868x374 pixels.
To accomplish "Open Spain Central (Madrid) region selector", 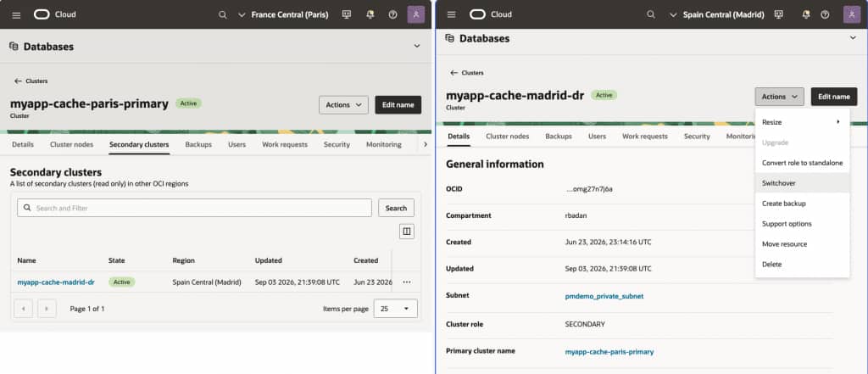I will [717, 15].
